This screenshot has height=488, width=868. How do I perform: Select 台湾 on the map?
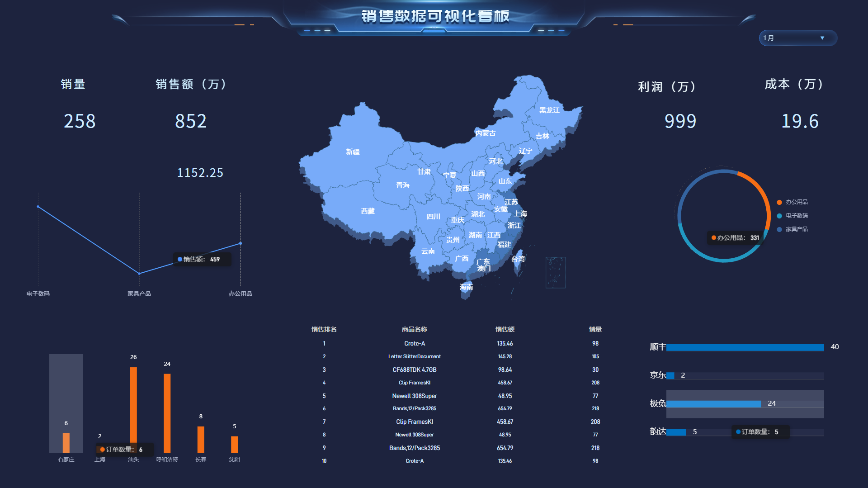[x=518, y=259]
